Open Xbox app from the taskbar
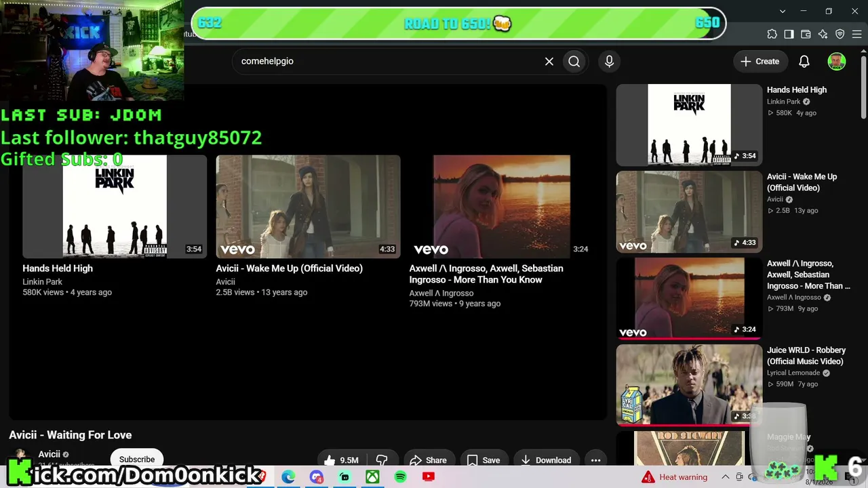The width and height of the screenshot is (868, 488). [x=372, y=477]
